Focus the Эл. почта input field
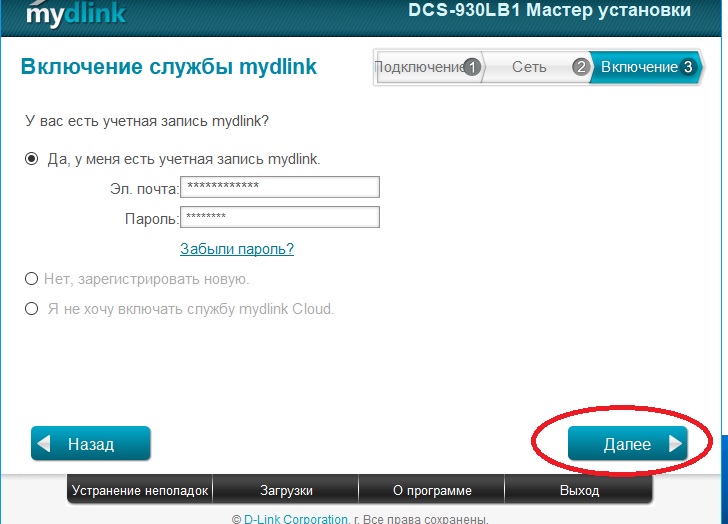The width and height of the screenshot is (728, 524). click(x=280, y=187)
